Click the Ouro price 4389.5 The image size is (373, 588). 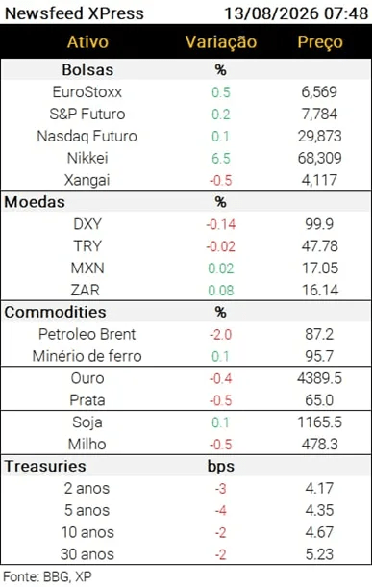tap(319, 378)
